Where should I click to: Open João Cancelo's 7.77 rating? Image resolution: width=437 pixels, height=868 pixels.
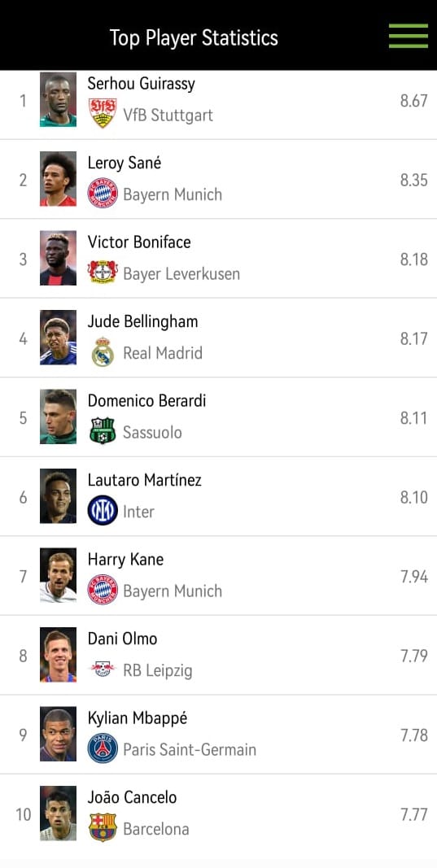(413, 814)
